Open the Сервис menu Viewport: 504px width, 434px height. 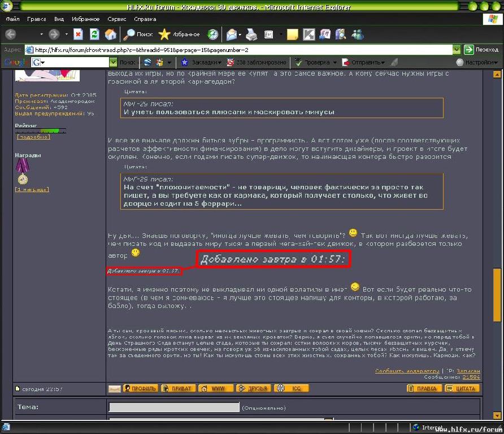tap(116, 19)
